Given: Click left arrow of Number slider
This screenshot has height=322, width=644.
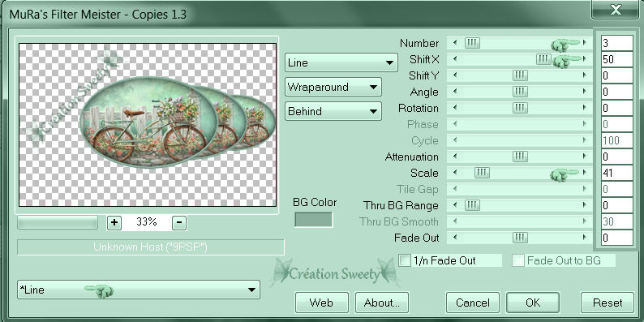Looking at the screenshot, I should 455,43.
